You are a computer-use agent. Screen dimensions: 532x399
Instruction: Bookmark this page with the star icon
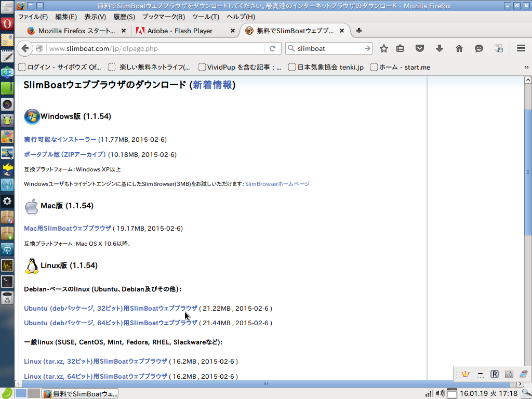(383, 48)
